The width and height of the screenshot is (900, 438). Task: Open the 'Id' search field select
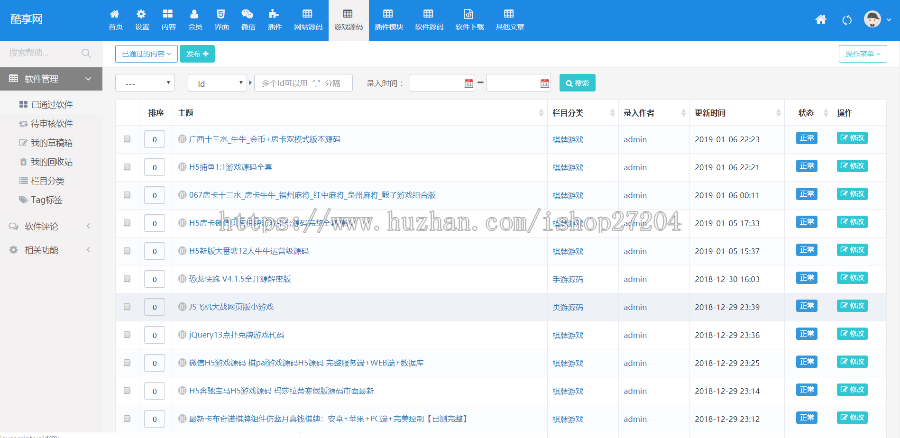217,83
